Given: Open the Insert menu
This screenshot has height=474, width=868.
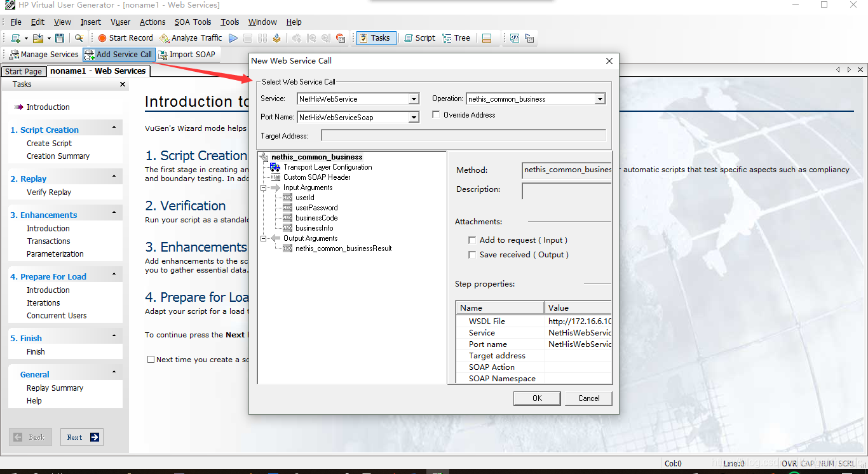Looking at the screenshot, I should tap(90, 22).
